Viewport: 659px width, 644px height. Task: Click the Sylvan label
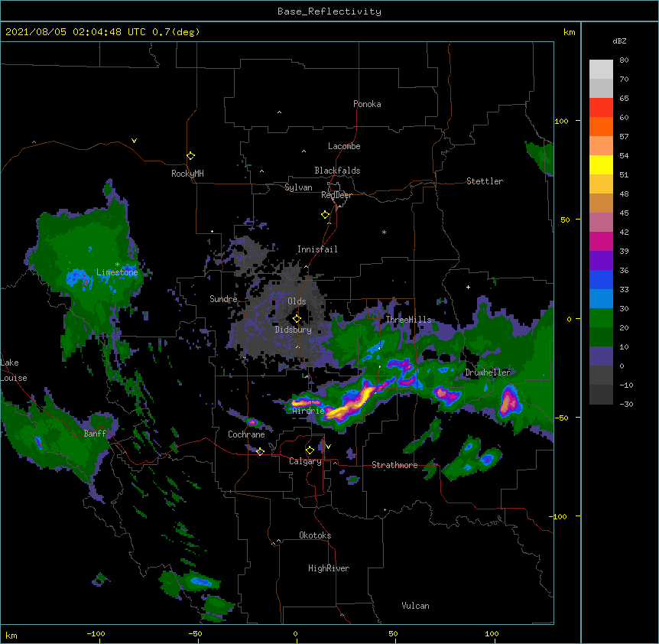(x=298, y=187)
